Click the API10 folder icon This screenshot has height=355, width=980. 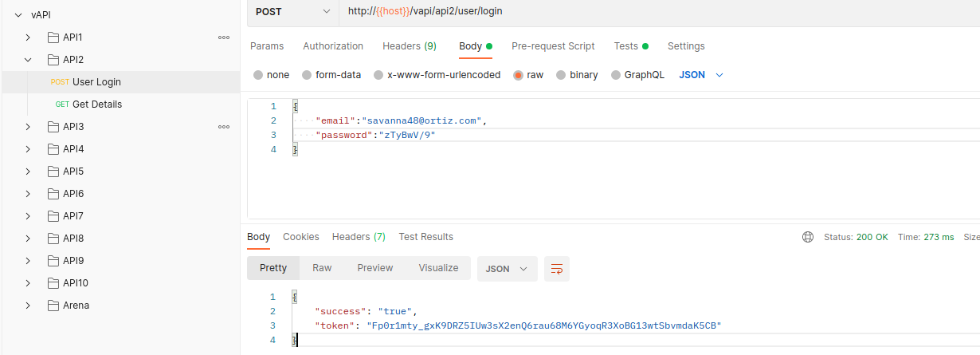[53, 283]
